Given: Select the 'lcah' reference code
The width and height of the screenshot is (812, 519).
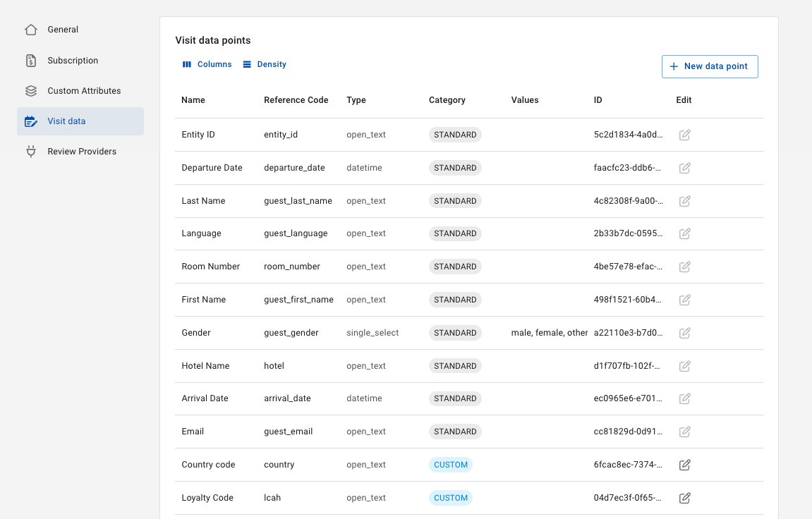Looking at the screenshot, I should [x=272, y=498].
